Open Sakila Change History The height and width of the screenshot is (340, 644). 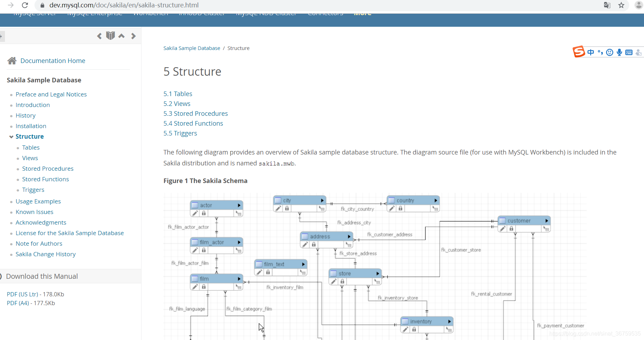[45, 254]
